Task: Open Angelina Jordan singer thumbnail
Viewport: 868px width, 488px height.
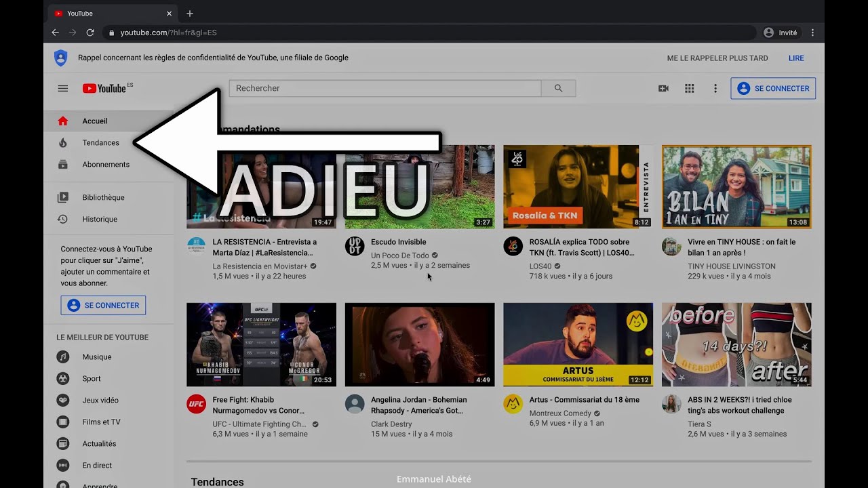Action: click(x=420, y=344)
